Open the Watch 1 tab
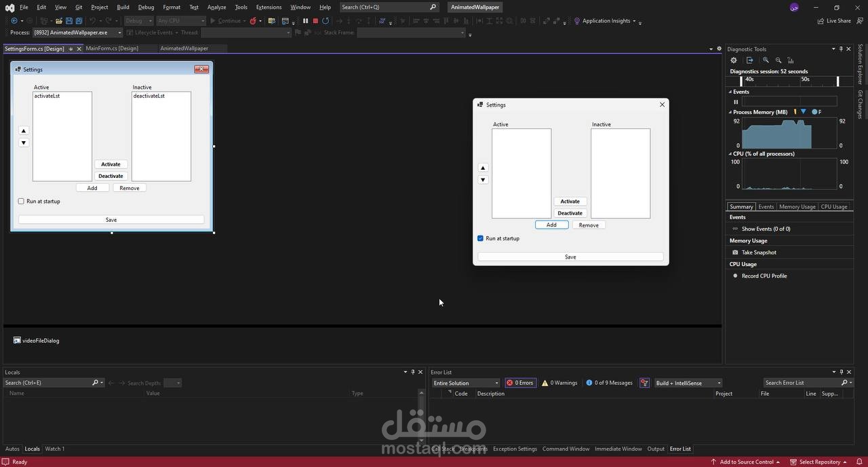The height and width of the screenshot is (467, 868). pyautogui.click(x=55, y=449)
